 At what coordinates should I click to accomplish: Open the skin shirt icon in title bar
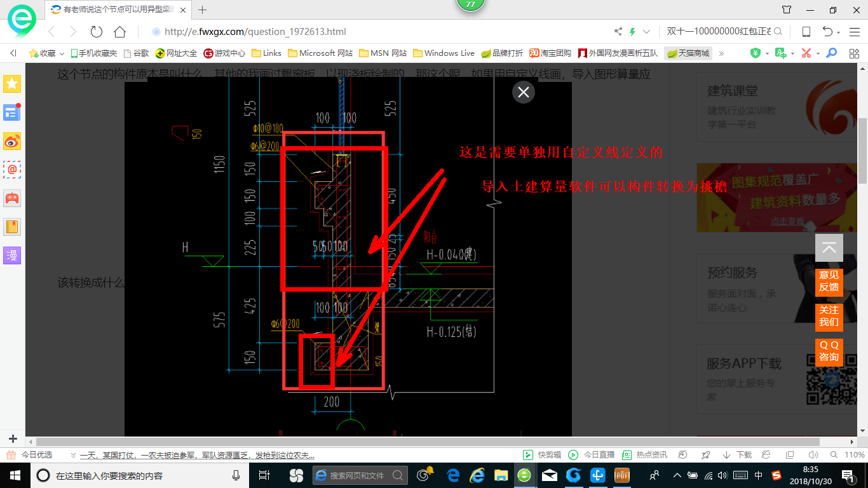click(787, 10)
